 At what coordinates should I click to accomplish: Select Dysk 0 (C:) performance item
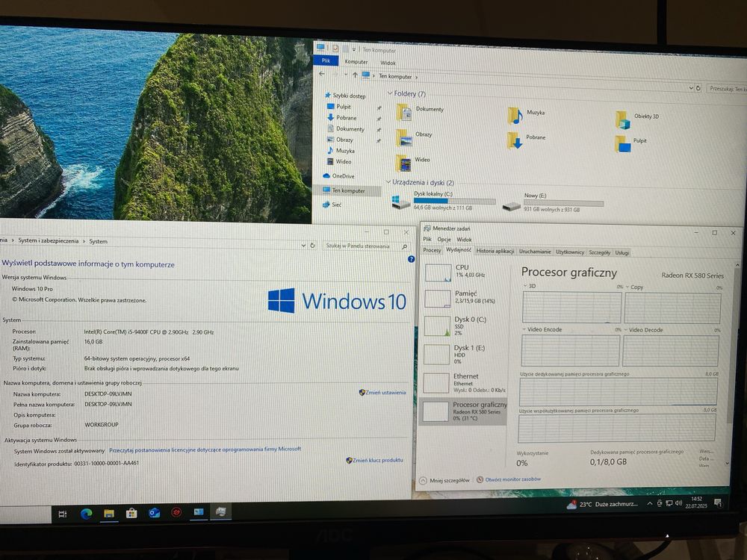click(463, 326)
